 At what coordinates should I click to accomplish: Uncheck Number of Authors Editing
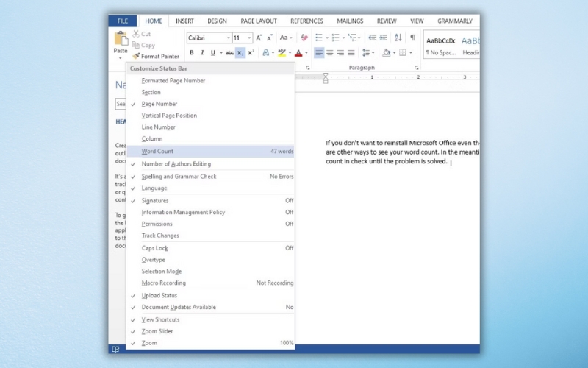pos(210,164)
